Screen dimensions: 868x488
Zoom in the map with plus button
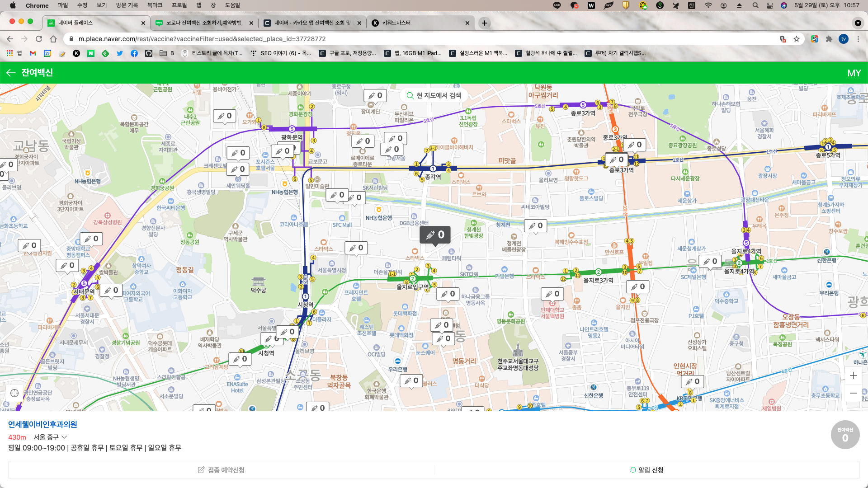tap(853, 375)
